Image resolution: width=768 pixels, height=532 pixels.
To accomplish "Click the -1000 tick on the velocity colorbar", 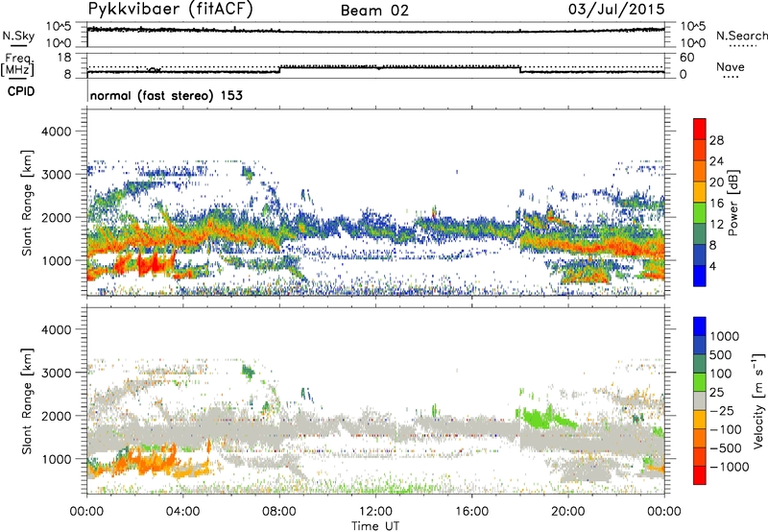I will coord(730,467).
